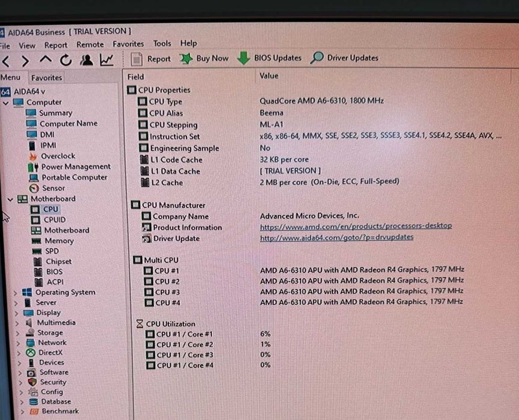Expand the DirectX node

point(19,353)
